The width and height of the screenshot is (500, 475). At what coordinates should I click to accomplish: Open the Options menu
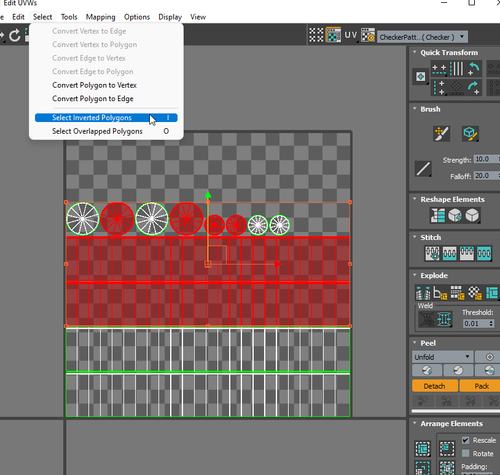137,17
